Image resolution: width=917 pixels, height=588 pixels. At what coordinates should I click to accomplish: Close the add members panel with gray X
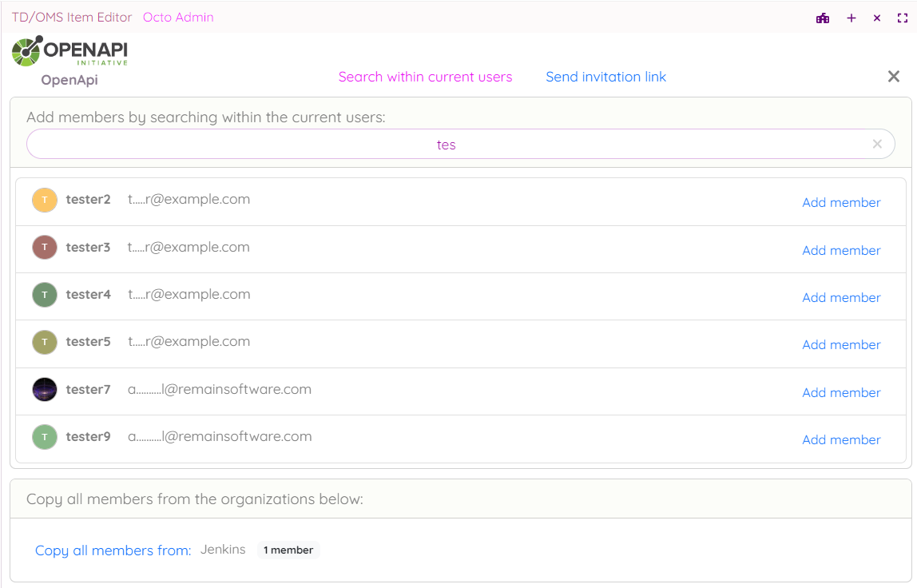(x=894, y=77)
